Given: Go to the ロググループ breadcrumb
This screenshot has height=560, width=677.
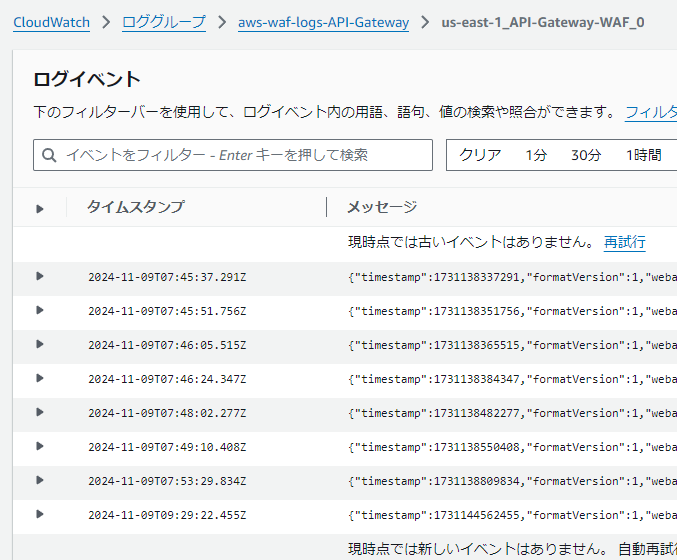Looking at the screenshot, I should [164, 22].
